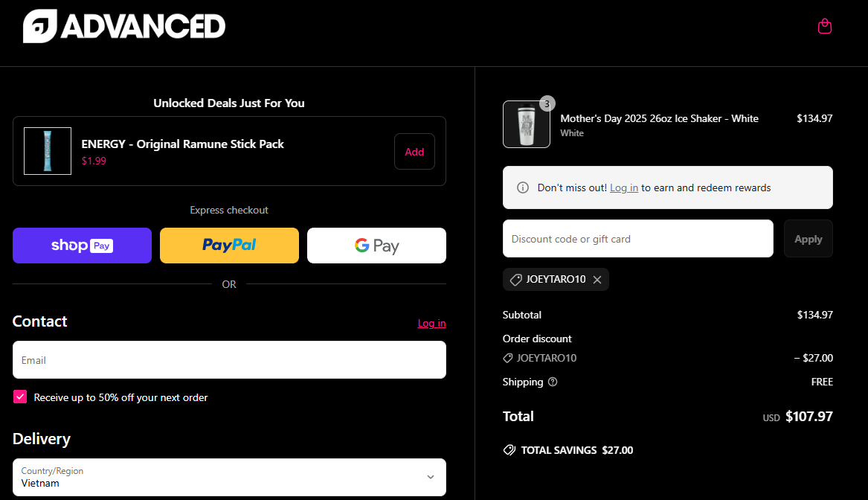Expand country list via chevron arrow
This screenshot has height=500, width=868.
click(x=431, y=477)
